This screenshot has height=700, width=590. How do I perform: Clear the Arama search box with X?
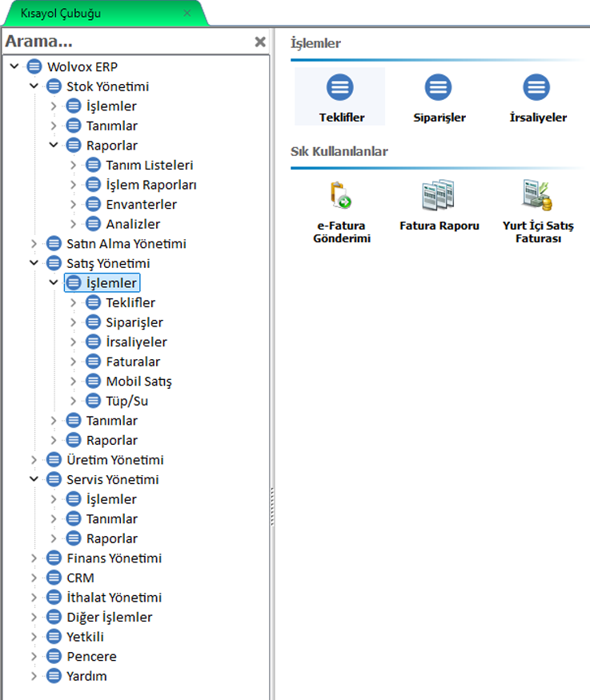tap(260, 42)
